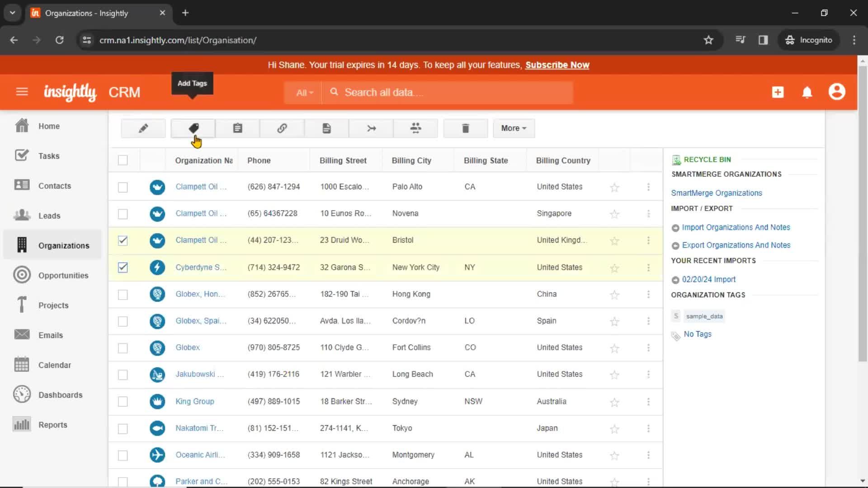Click the pencil edit toolbar icon
Viewport: 868px width, 488px height.
coord(143,128)
